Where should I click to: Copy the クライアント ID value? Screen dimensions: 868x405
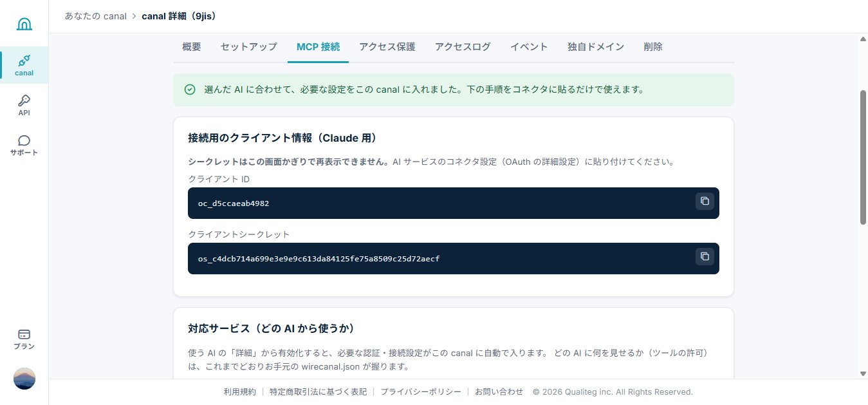tap(705, 202)
